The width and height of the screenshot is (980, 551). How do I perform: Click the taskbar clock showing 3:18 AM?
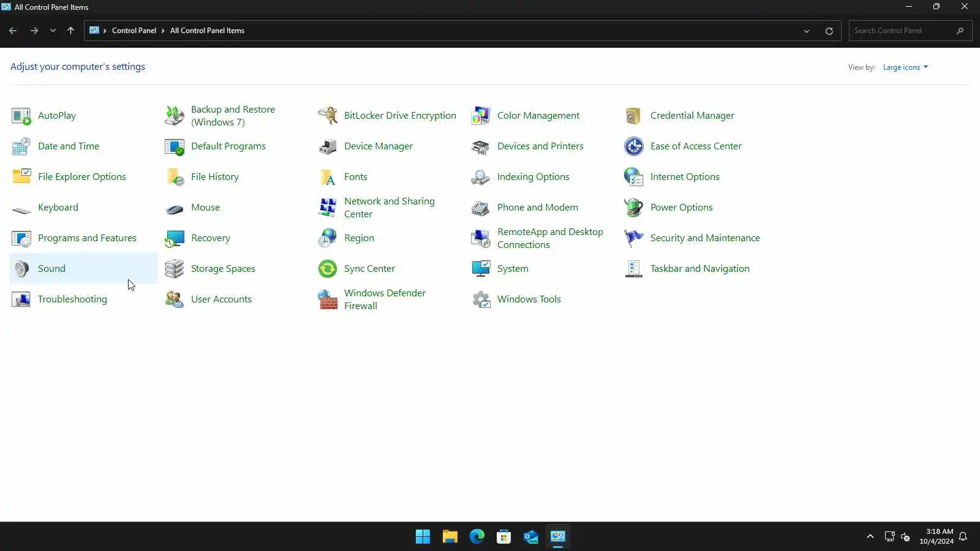click(937, 536)
